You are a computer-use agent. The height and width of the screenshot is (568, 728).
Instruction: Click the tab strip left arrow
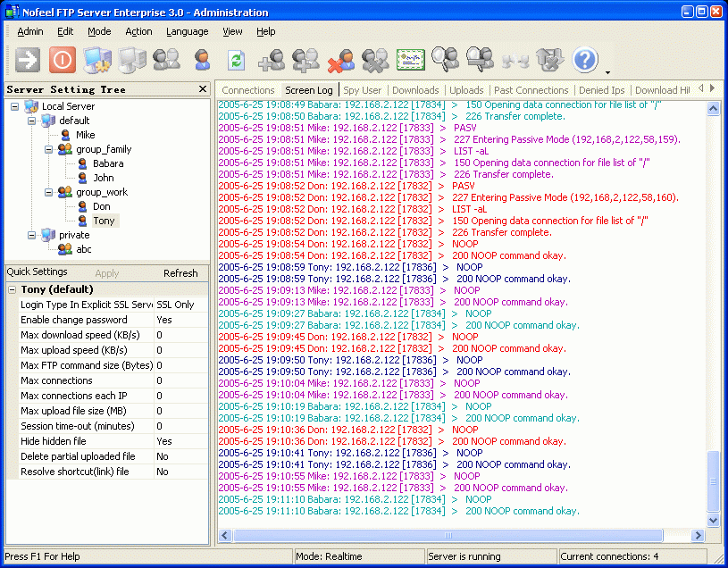(x=700, y=88)
